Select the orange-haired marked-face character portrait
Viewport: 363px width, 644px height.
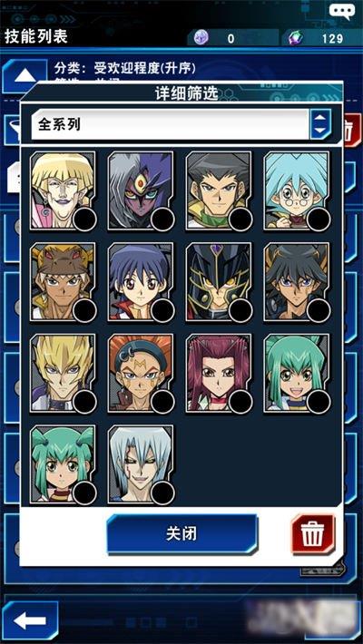pyautogui.click(x=141, y=373)
